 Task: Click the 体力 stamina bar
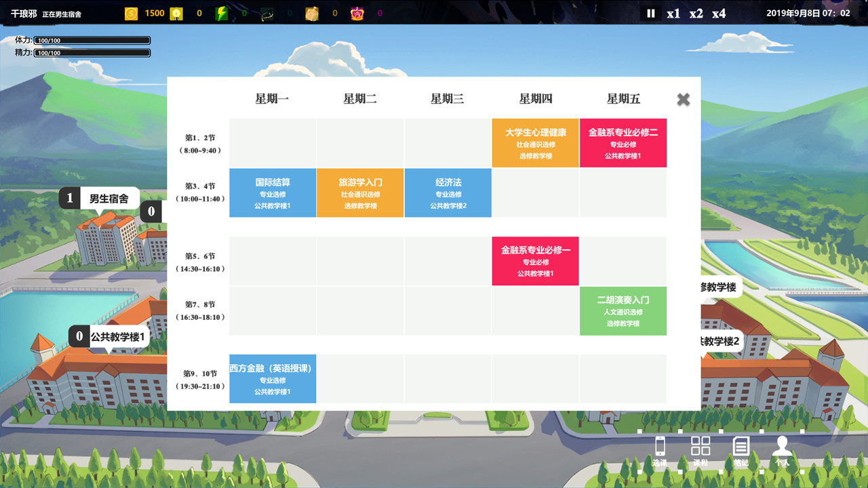(x=92, y=41)
